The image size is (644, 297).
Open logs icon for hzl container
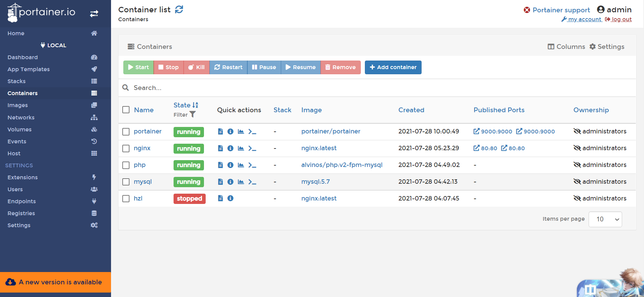pos(220,198)
